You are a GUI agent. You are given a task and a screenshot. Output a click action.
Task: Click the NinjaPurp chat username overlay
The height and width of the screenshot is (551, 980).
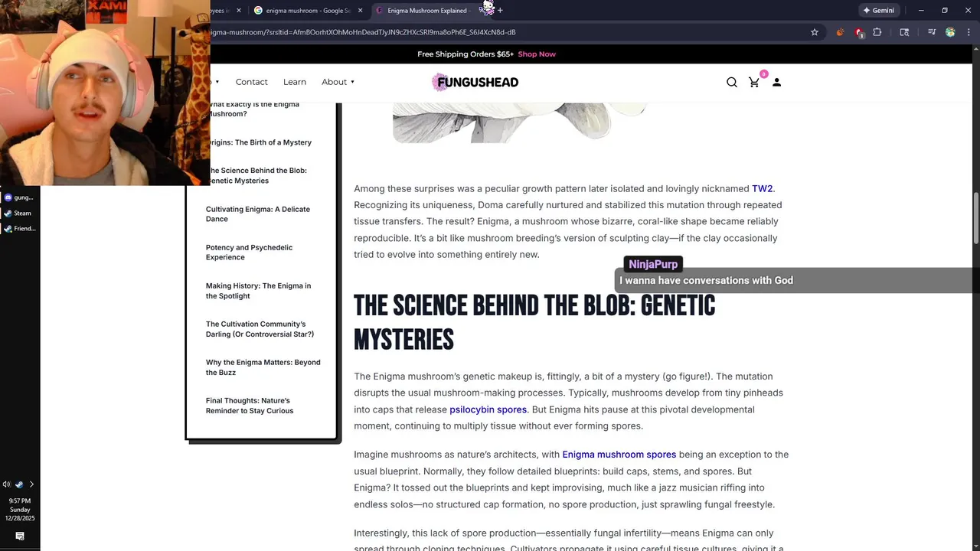coord(653,264)
